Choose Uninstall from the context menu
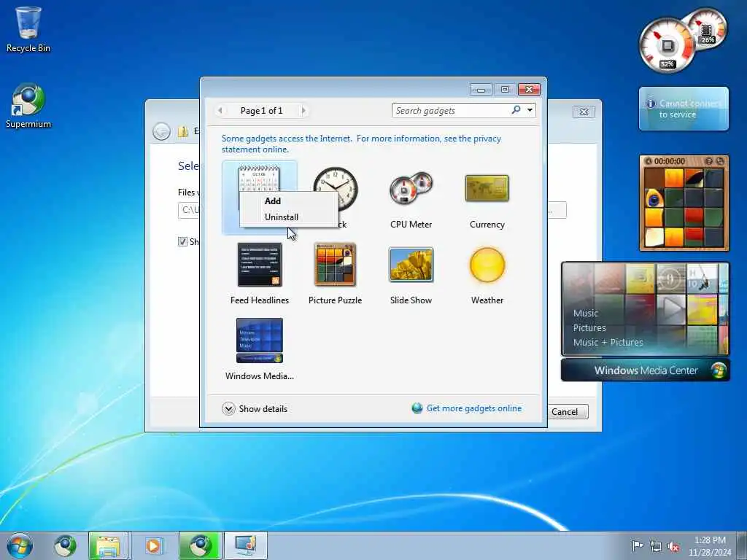The width and height of the screenshot is (747, 560). pos(281,217)
